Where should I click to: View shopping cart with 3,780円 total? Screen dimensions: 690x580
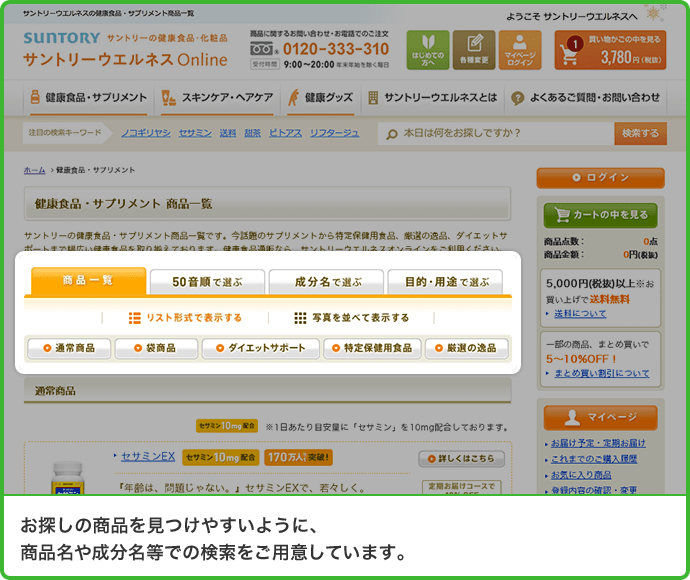(x=610, y=50)
